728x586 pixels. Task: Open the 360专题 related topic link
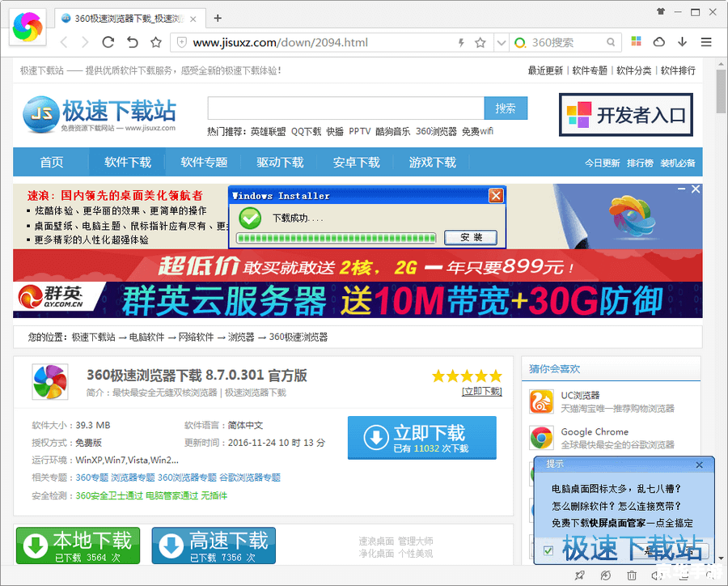point(91,478)
